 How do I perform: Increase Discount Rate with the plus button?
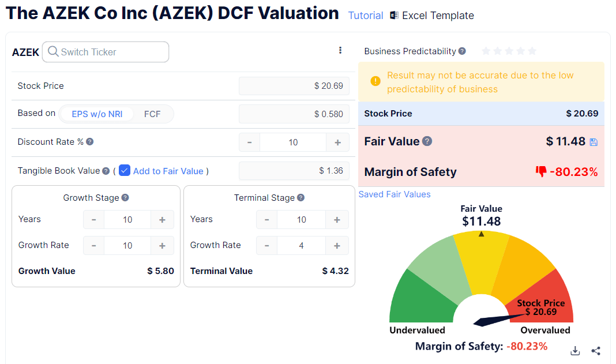[x=337, y=142]
